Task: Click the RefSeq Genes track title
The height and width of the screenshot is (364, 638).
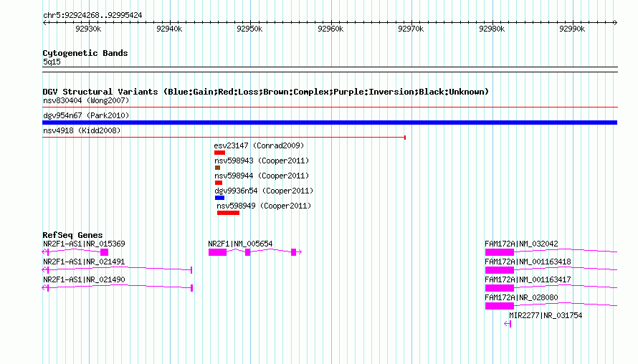Action: pos(73,235)
